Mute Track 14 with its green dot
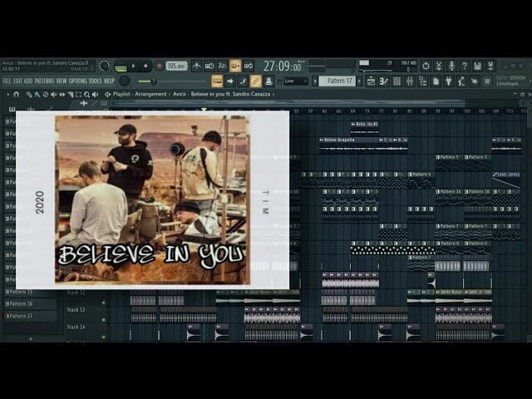Screen dimensions: 532x399 (103, 337)
